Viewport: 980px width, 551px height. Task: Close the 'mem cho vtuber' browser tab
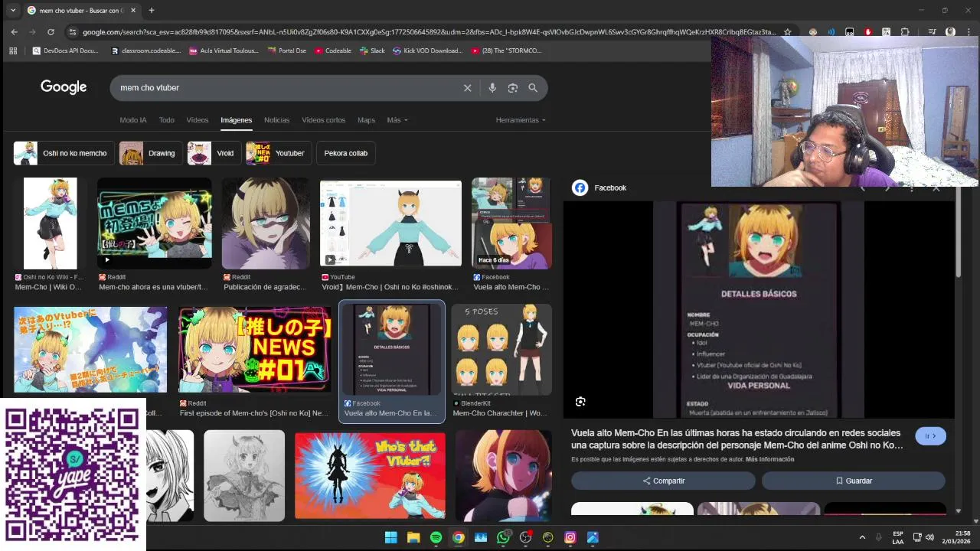point(133,11)
